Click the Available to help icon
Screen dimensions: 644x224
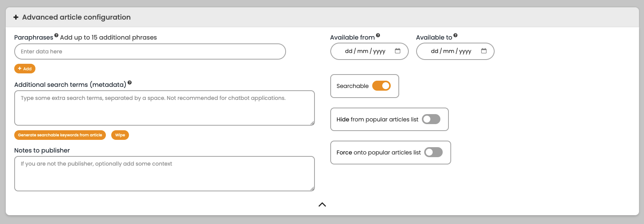pyautogui.click(x=455, y=35)
